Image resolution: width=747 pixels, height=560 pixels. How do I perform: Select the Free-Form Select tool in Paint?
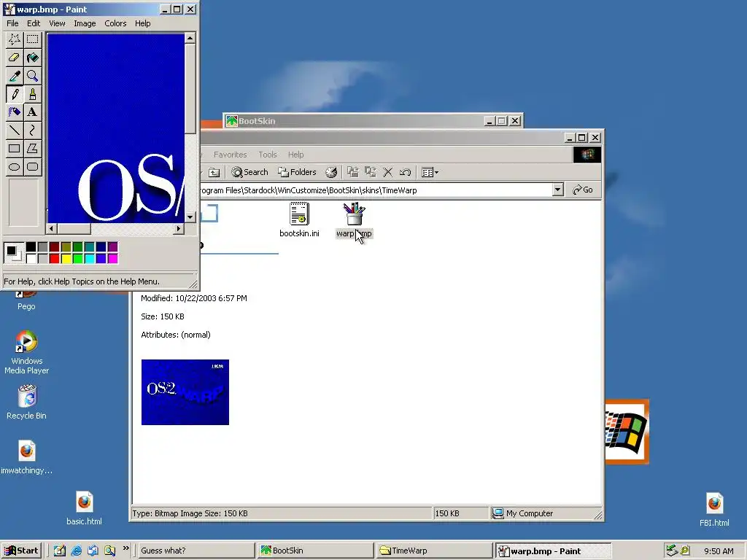click(x=15, y=39)
